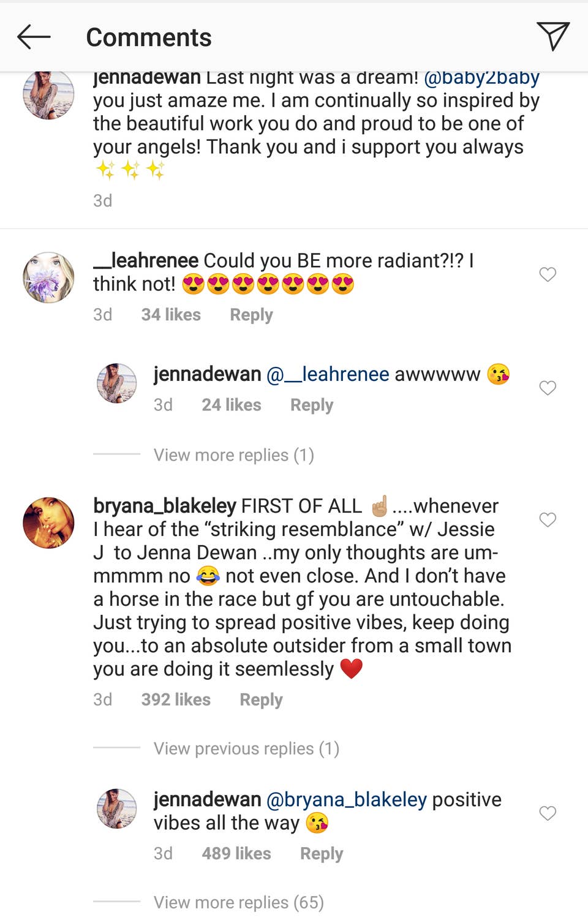
Task: Open the @__leahrenee mention in jennadewan's reply
Action: pos(326,374)
